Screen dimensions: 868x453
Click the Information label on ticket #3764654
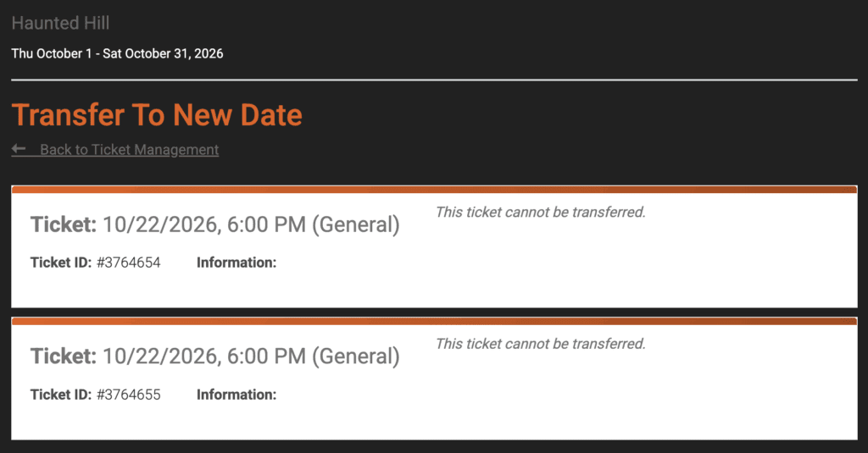coord(236,262)
